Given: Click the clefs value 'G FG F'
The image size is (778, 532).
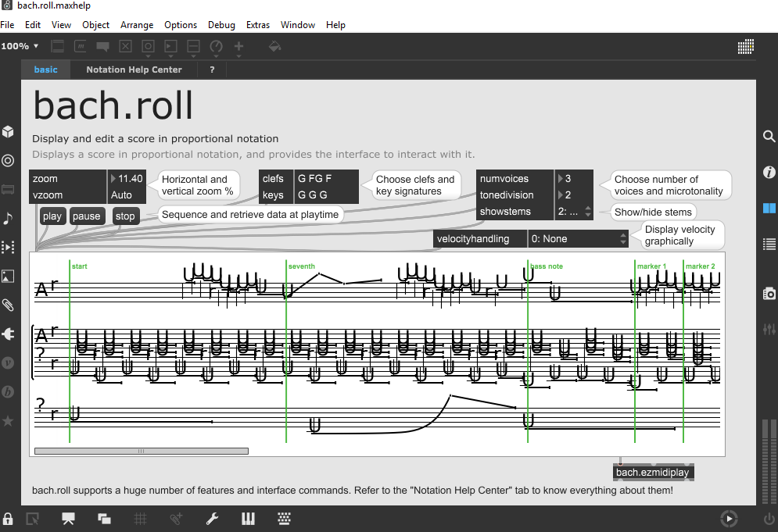Looking at the screenshot, I should [x=326, y=178].
